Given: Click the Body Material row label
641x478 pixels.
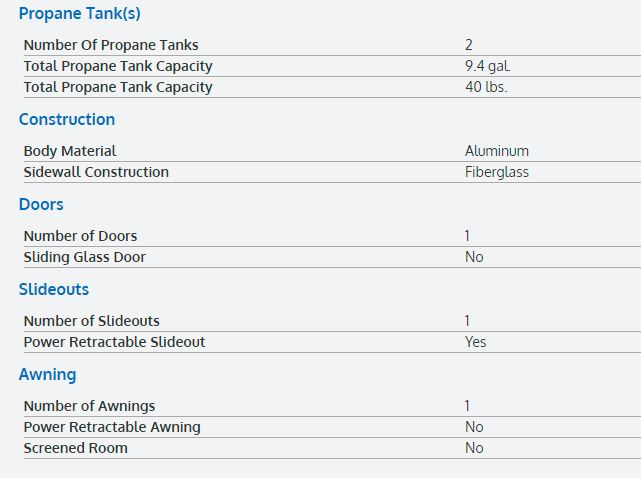Looking at the screenshot, I should (x=70, y=151).
